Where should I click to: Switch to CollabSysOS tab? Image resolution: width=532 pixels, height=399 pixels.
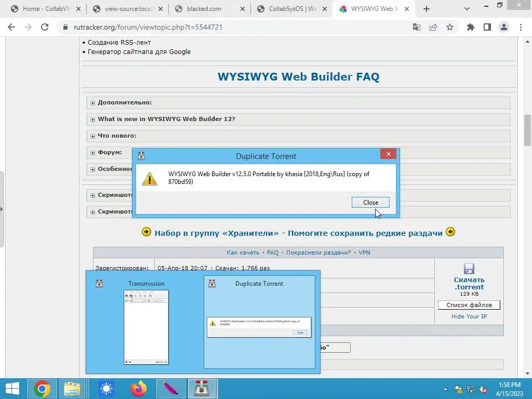click(x=292, y=9)
